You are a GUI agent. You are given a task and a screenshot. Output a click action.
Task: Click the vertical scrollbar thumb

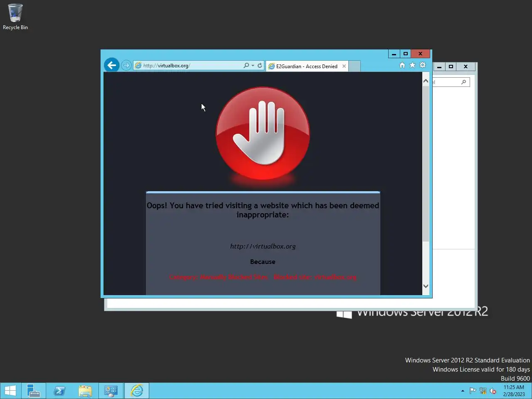coord(426,164)
